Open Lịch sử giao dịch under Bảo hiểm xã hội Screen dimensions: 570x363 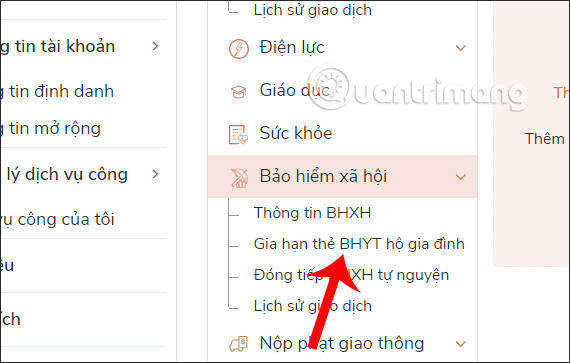click(x=313, y=306)
